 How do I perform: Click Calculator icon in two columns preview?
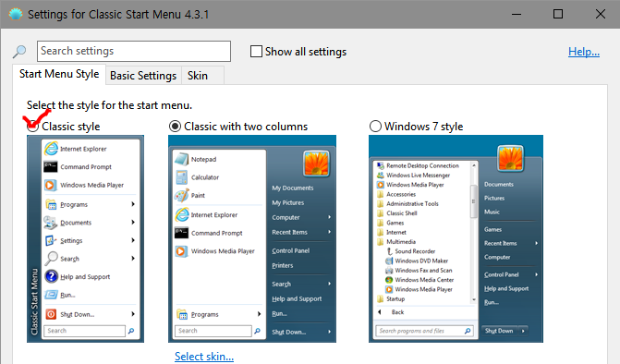coord(181,177)
